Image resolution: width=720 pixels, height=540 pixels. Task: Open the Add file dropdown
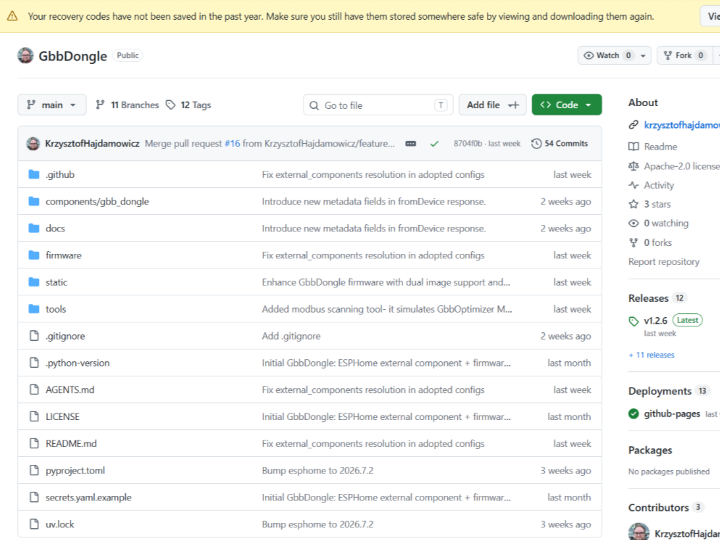coord(492,105)
